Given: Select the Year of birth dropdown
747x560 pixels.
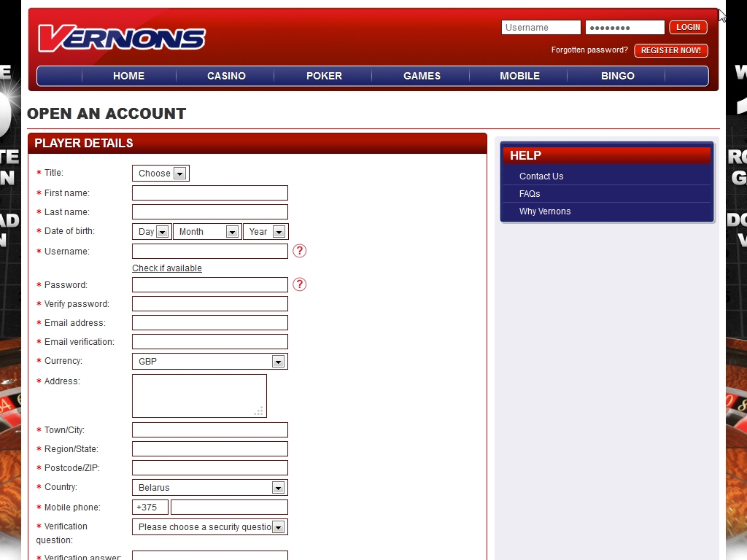Looking at the screenshot, I should 266,232.
